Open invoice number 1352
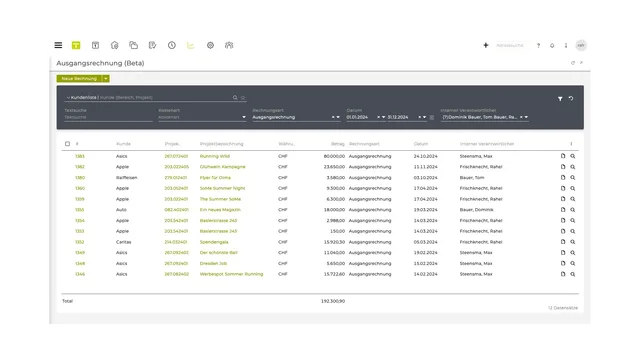The height and width of the screenshot is (360, 640). [x=80, y=242]
